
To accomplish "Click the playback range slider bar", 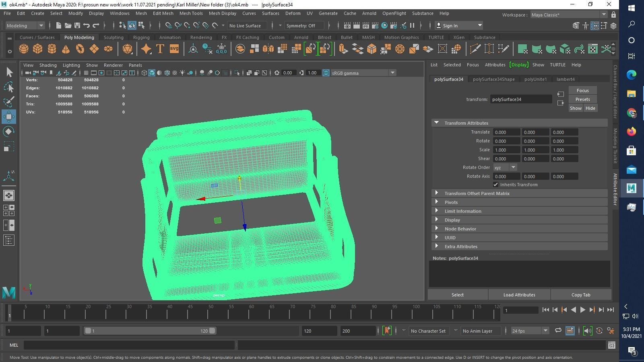I will 150,331.
